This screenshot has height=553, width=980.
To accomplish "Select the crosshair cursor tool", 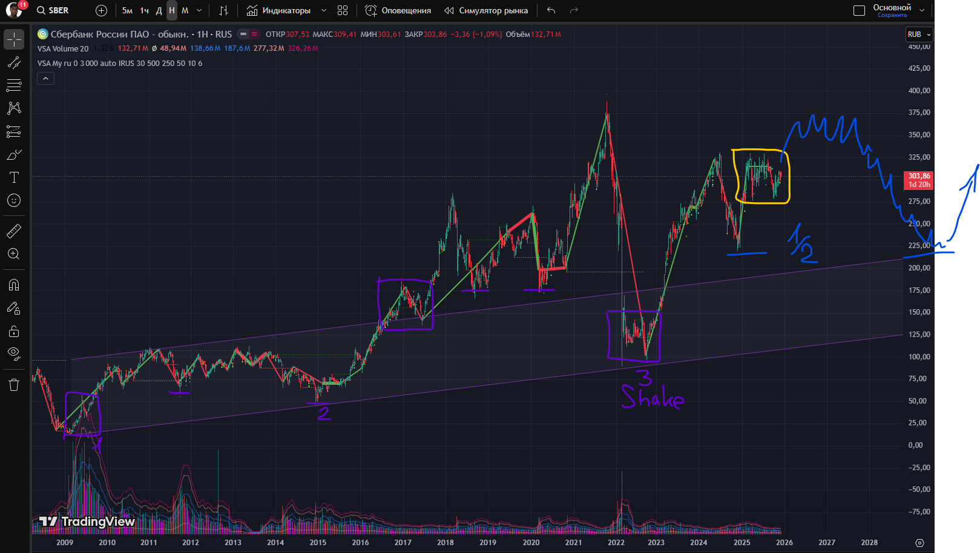I will coord(14,39).
